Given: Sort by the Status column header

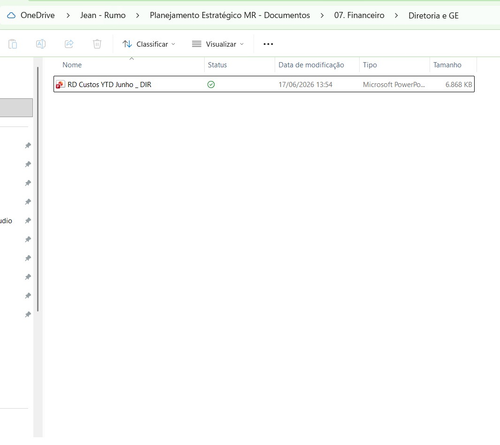Looking at the screenshot, I should (217, 65).
